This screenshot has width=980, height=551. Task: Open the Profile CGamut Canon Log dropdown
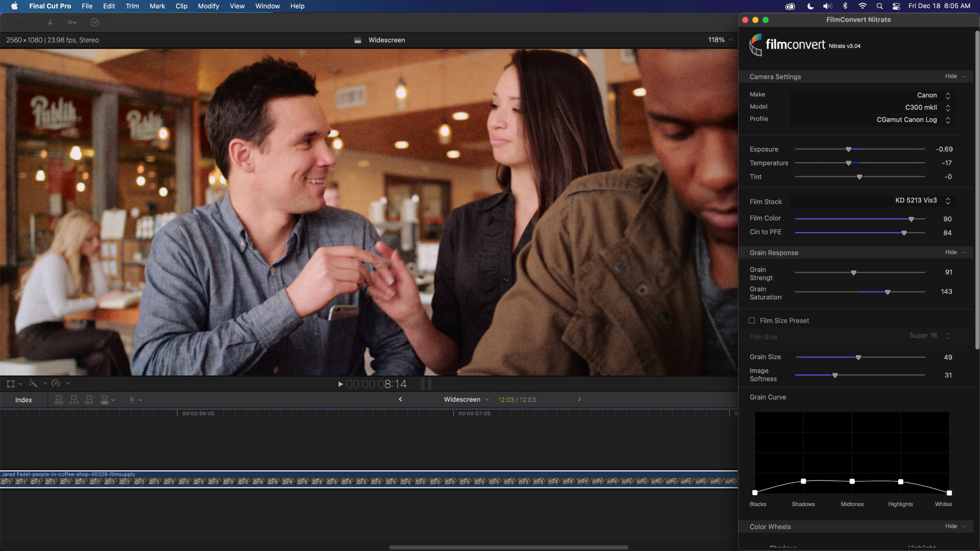872,120
